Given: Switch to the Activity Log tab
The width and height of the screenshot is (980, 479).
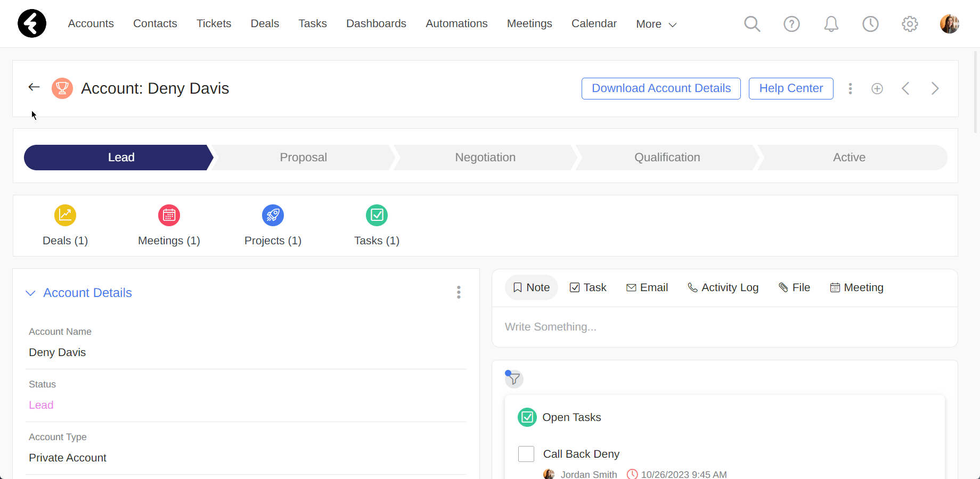Looking at the screenshot, I should coord(723,287).
